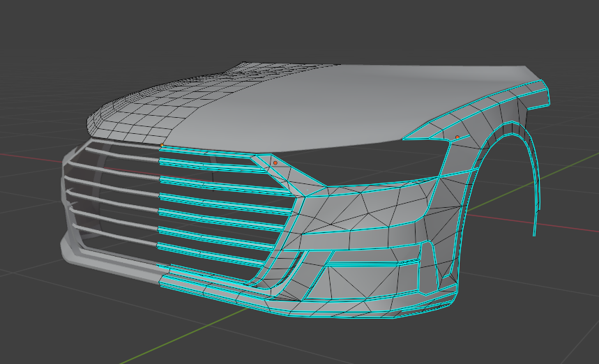The image size is (599, 364).
Task: Select the orange vertex at grille top-left corner
Action: pos(162,145)
